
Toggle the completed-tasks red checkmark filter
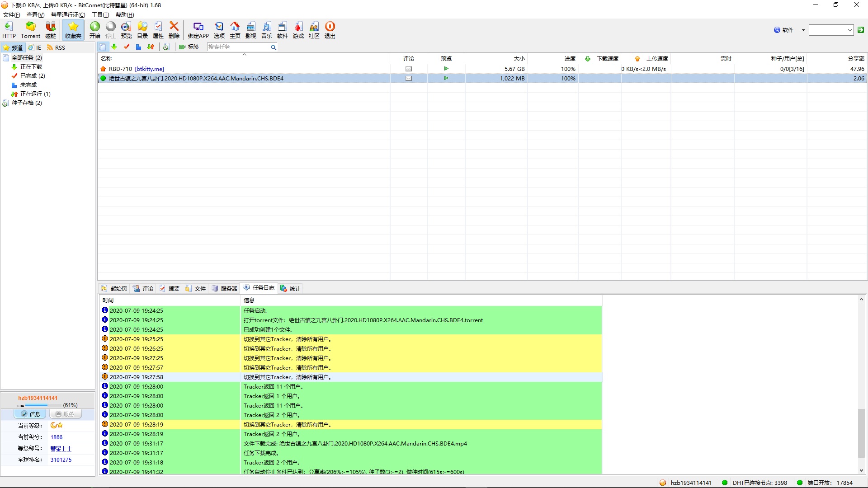tap(127, 47)
